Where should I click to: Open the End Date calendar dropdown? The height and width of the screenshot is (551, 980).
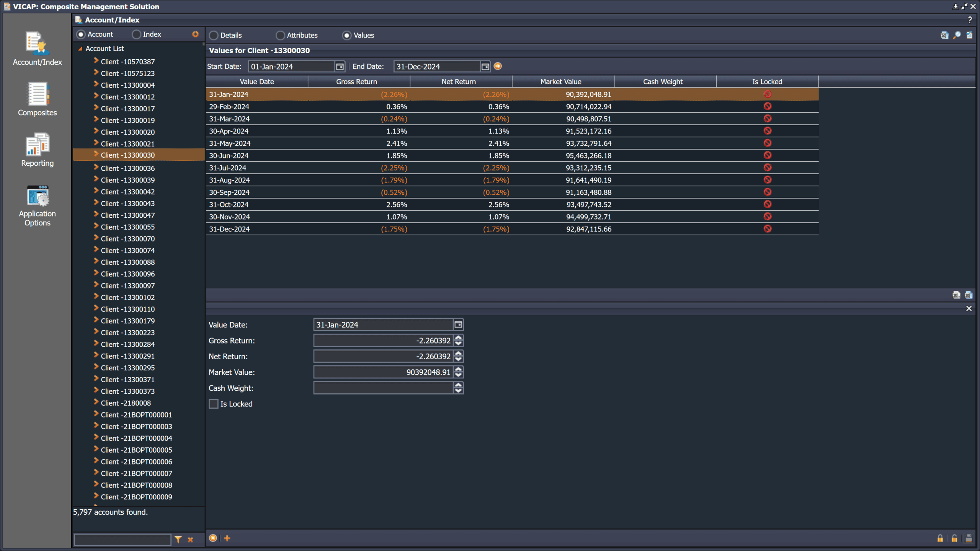(485, 67)
